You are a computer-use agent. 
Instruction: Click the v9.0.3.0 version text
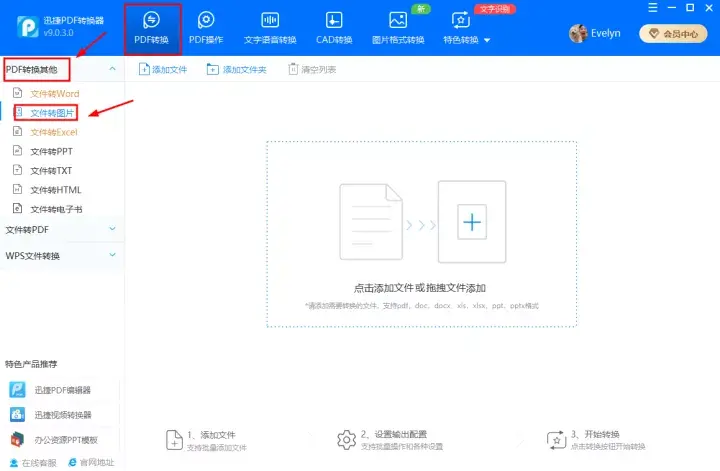point(58,33)
